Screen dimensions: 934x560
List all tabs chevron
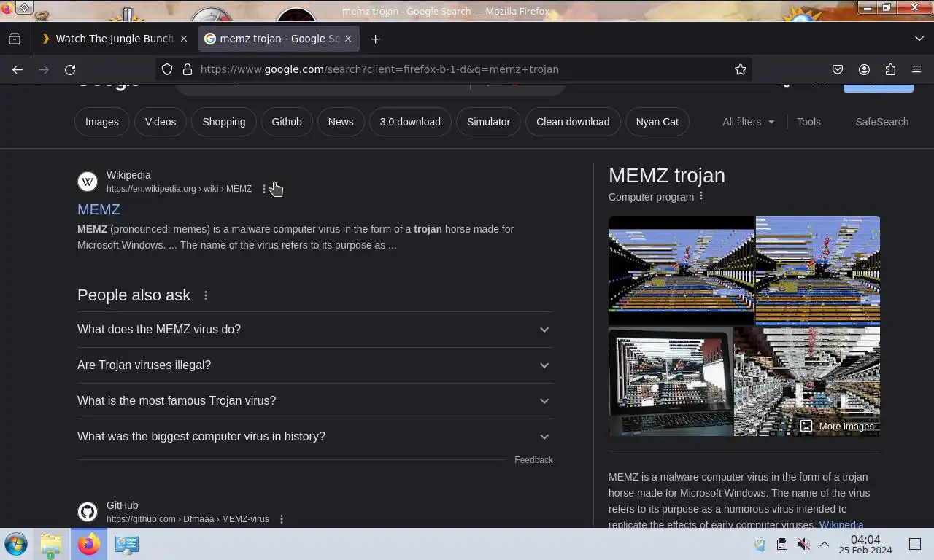pos(919,39)
